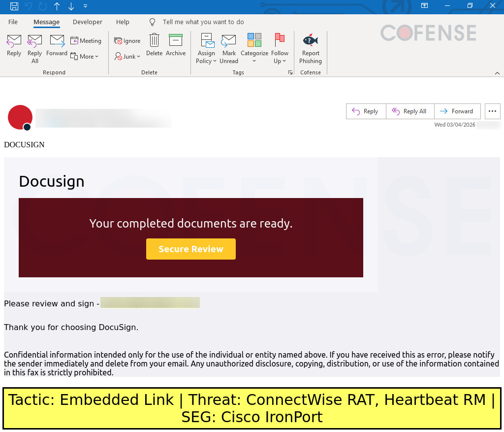Open the File menu
Screen dimensions: 504x432
tap(13, 22)
